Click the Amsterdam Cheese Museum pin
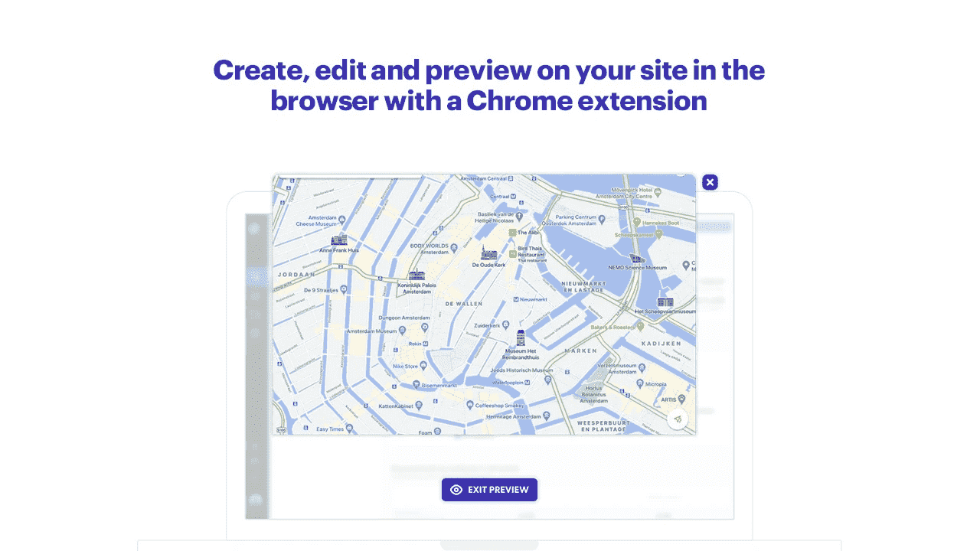 [x=343, y=220]
